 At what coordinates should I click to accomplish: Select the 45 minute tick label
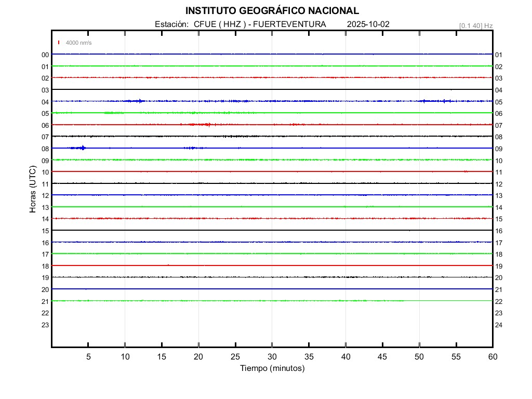pos(382,356)
